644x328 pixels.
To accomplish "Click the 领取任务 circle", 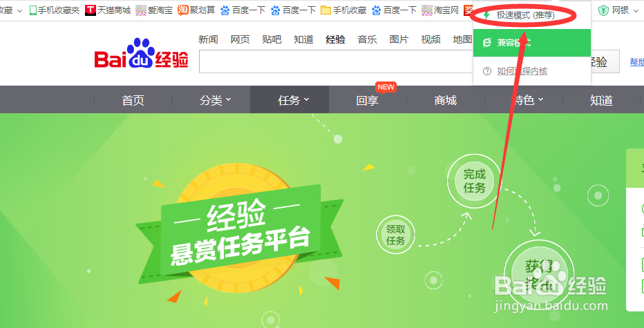I will [395, 235].
